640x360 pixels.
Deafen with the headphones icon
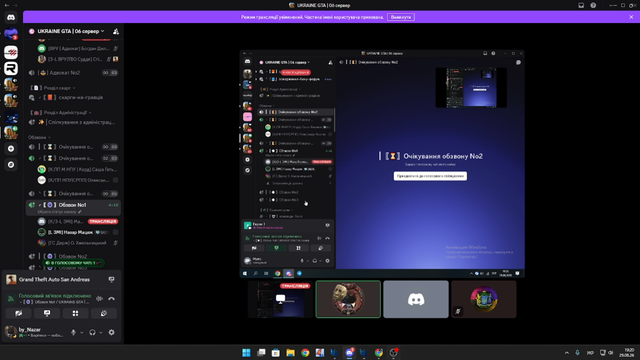[x=92, y=333]
